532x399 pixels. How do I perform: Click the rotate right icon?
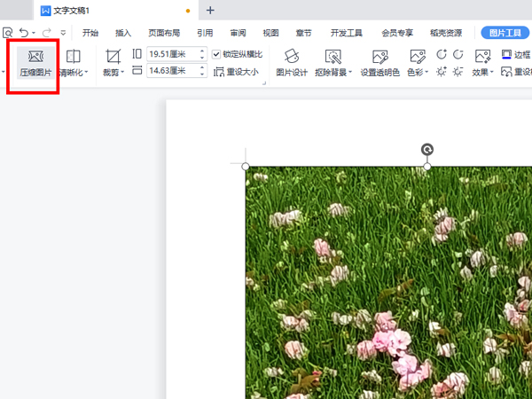[458, 54]
